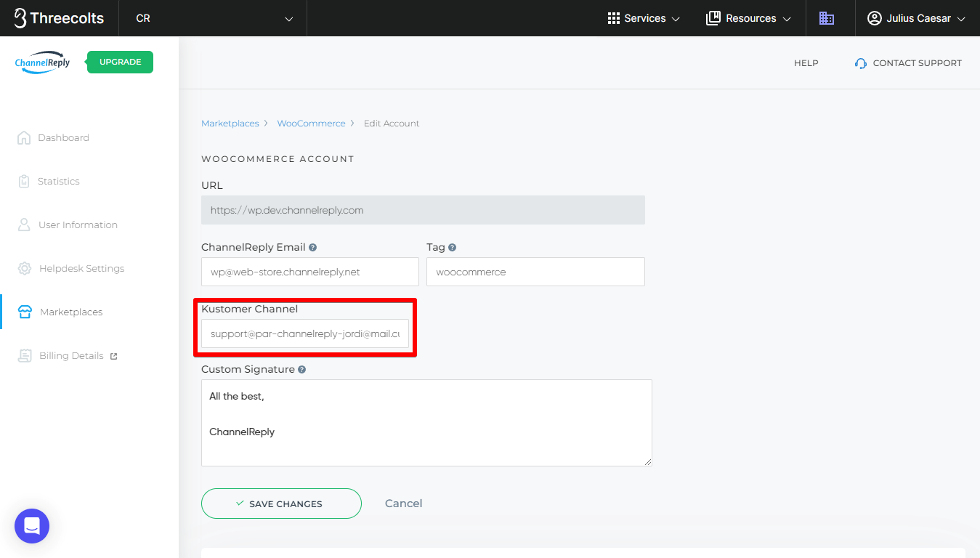Click the Threecolts logo
This screenshot has height=558, width=980.
59,18
